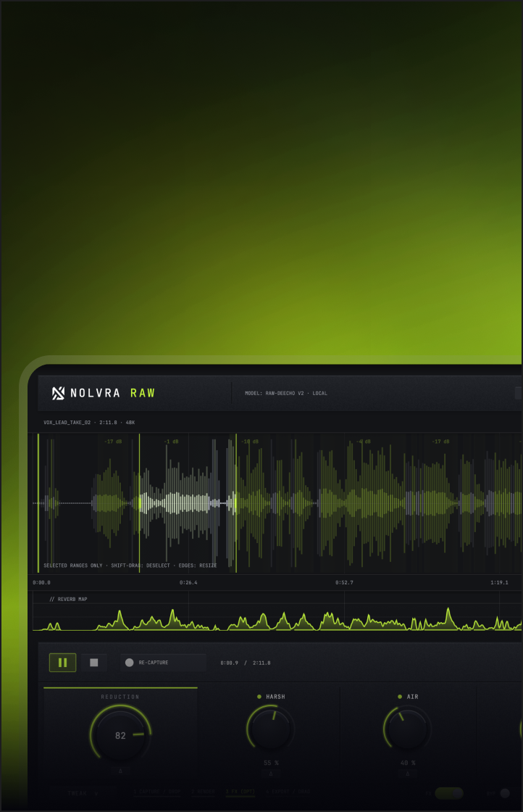Click the VOX_LEAD_TAKE_02 file info text
This screenshot has width=523, height=812.
tap(89, 423)
